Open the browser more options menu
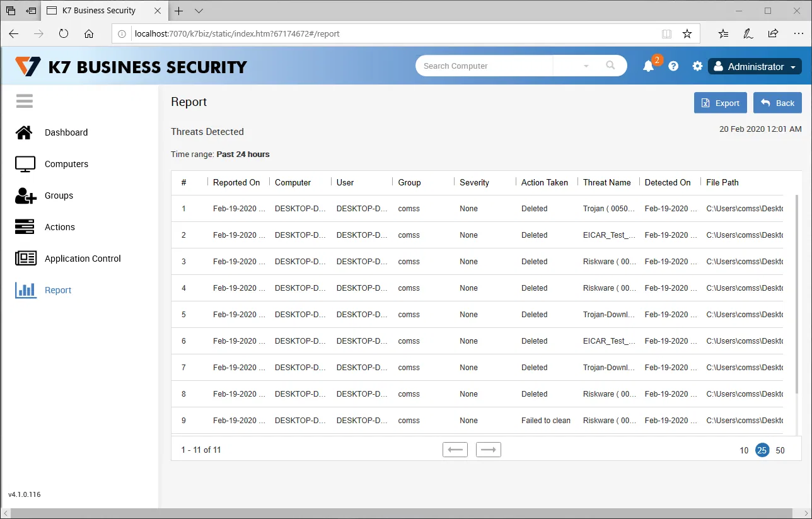Viewport: 812px width, 519px height. coord(797,34)
